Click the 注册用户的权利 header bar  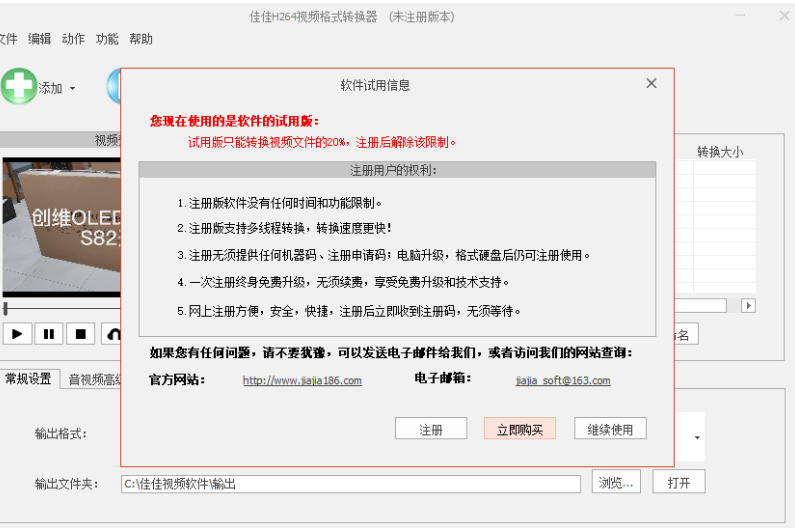(x=397, y=170)
